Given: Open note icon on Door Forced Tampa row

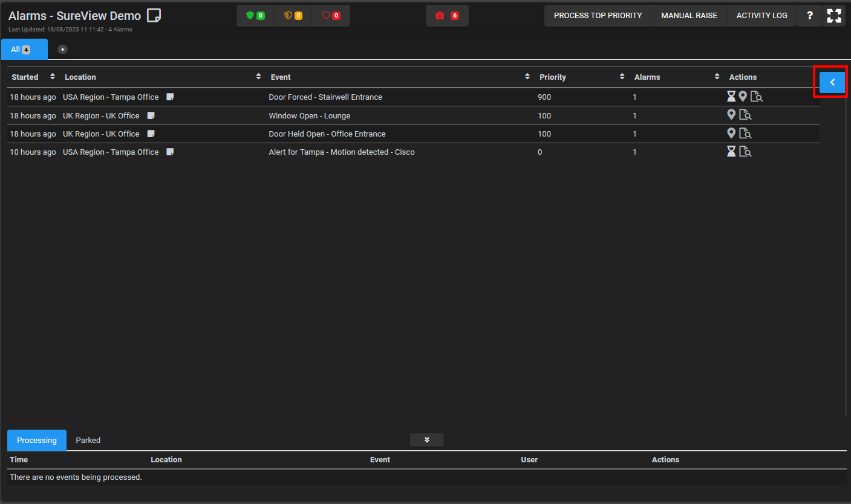Looking at the screenshot, I should pos(171,97).
